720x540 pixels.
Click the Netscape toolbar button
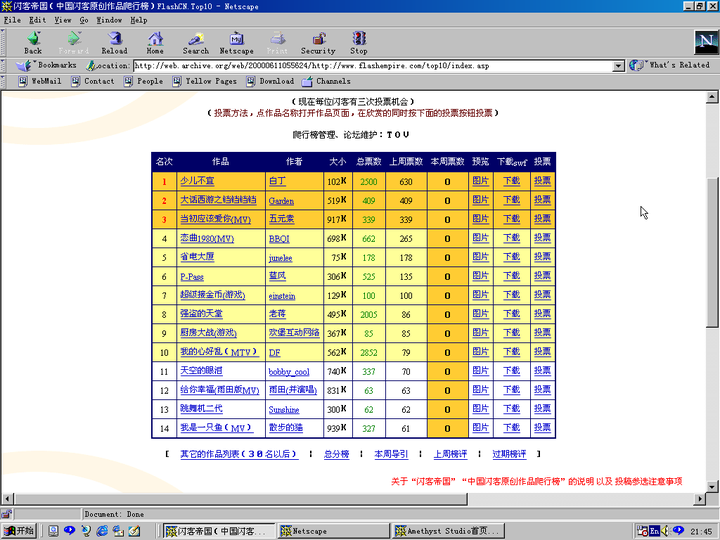pyautogui.click(x=237, y=42)
